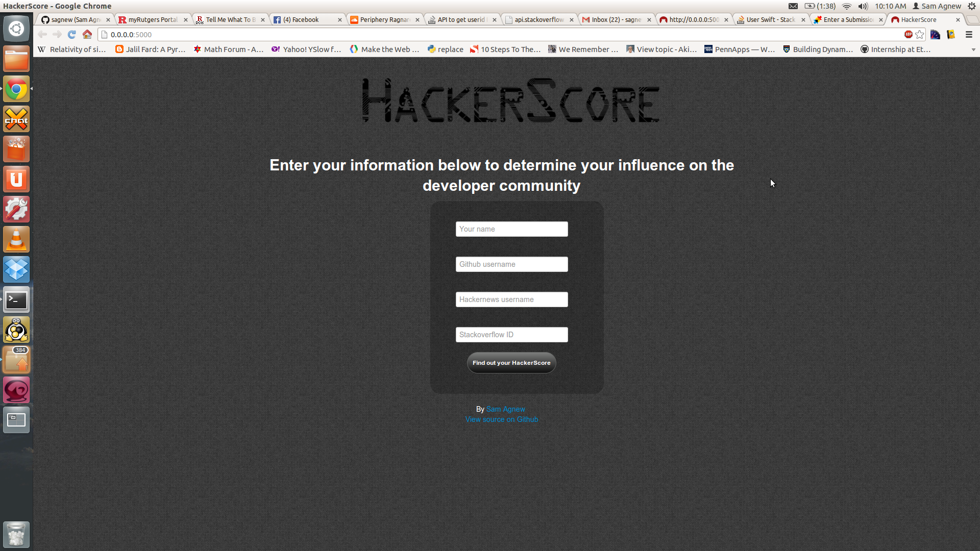Open Dropbox from the launcher

pos(16,270)
